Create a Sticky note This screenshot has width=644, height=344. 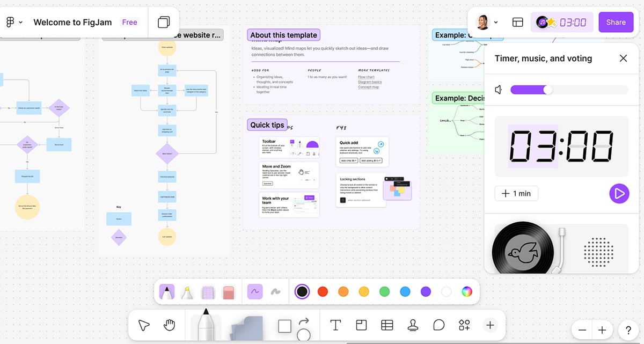click(361, 325)
